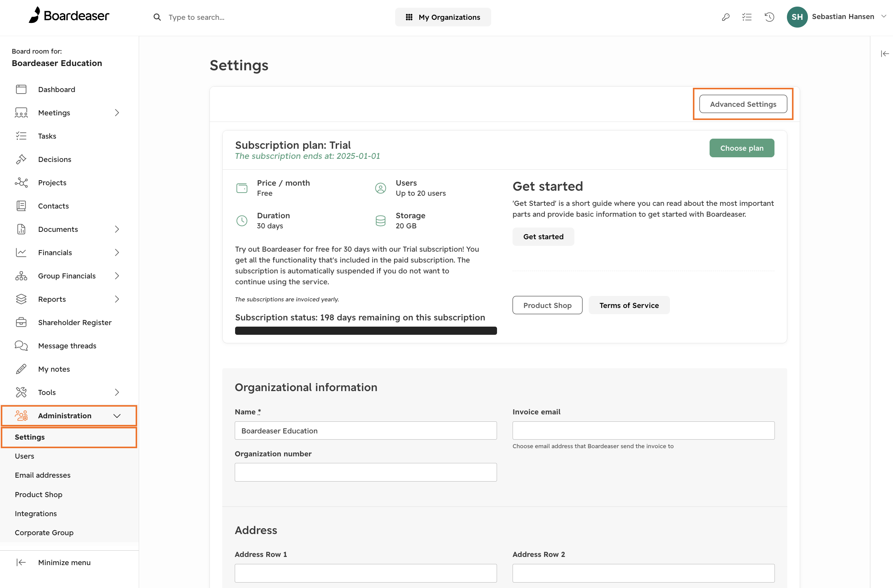Click the My notes pencil icon
Viewport: 893px width, 588px height.
pos(21,369)
